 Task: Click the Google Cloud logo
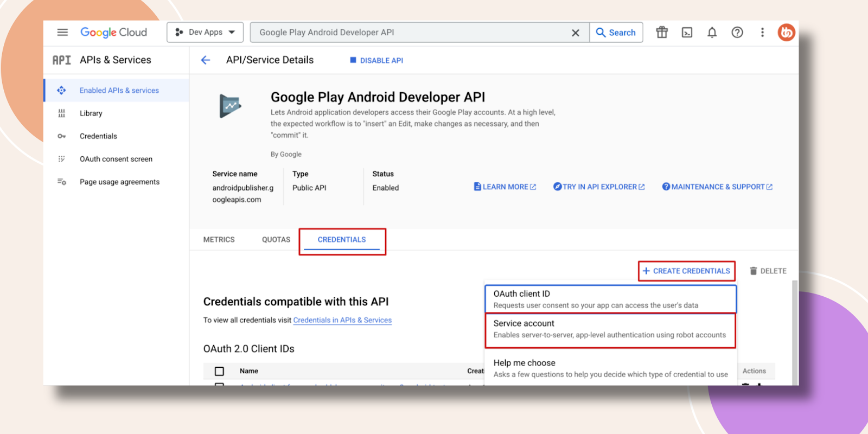point(113,33)
